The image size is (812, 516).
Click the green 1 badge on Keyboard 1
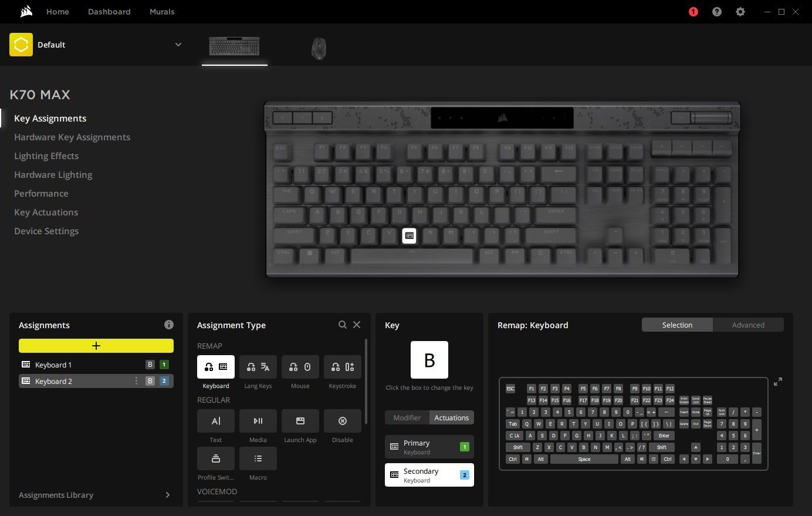coord(164,365)
